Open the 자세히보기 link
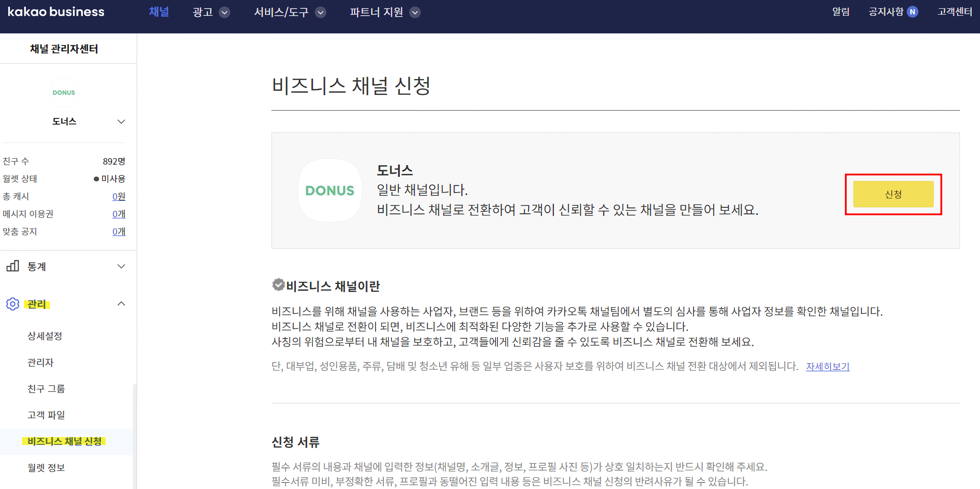This screenshot has width=980, height=489. coord(828,366)
